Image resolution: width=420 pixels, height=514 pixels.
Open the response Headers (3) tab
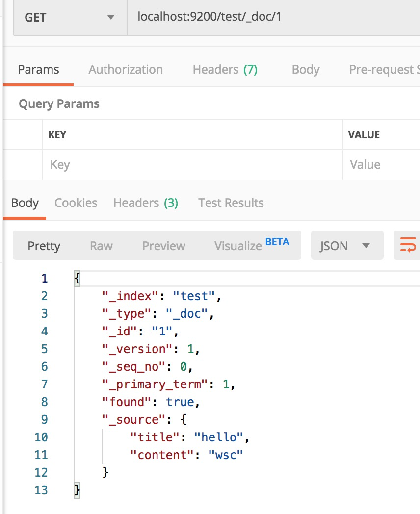tap(146, 203)
